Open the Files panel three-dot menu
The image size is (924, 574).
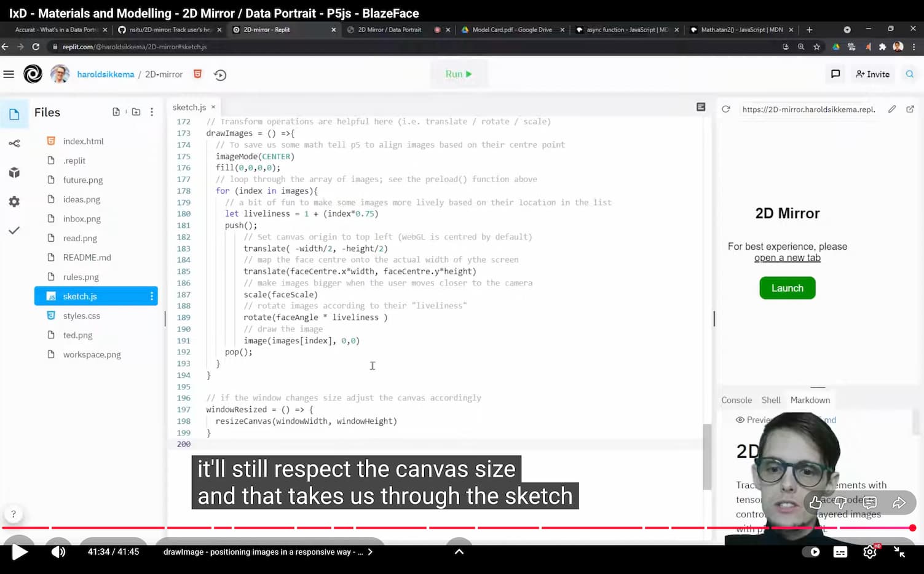[x=152, y=112]
